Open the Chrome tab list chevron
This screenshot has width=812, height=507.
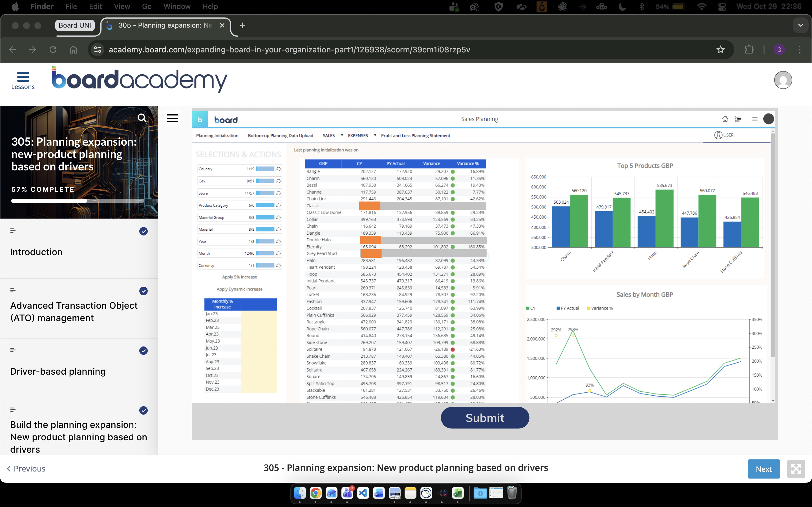coord(801,25)
